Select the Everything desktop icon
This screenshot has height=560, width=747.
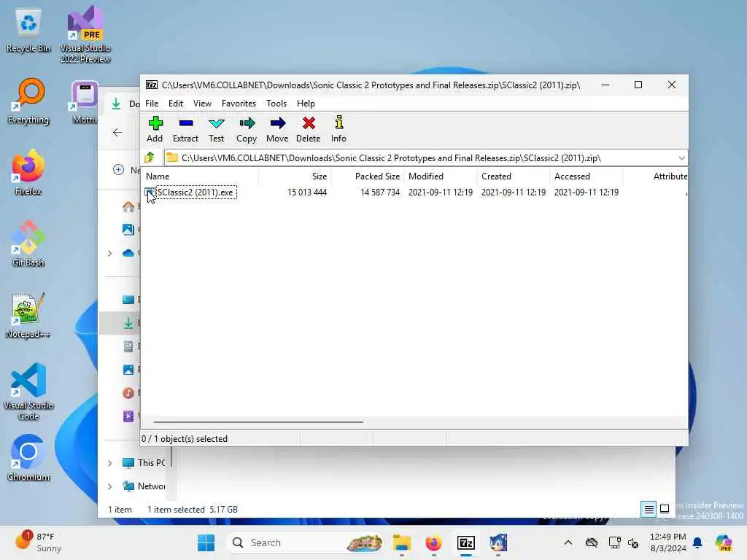(28, 101)
